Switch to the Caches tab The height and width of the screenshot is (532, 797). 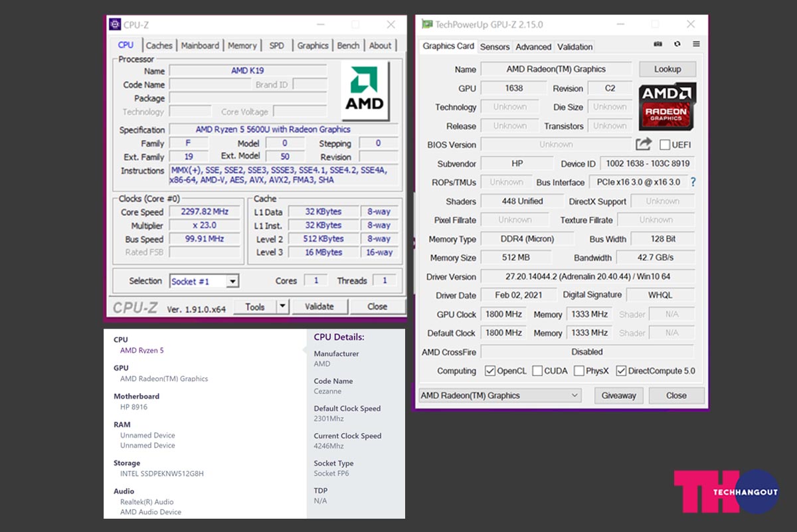(x=159, y=46)
